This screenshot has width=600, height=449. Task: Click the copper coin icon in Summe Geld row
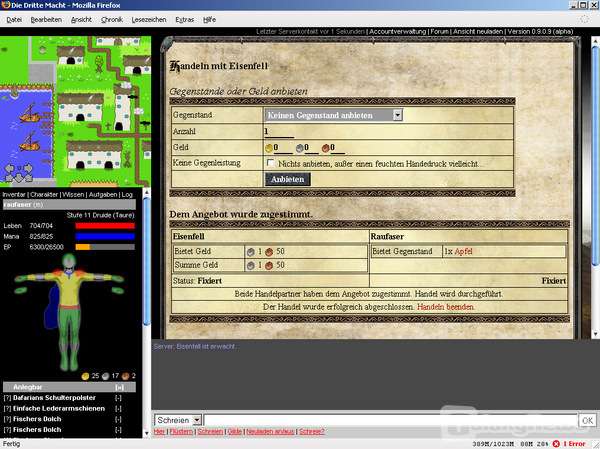(269, 265)
